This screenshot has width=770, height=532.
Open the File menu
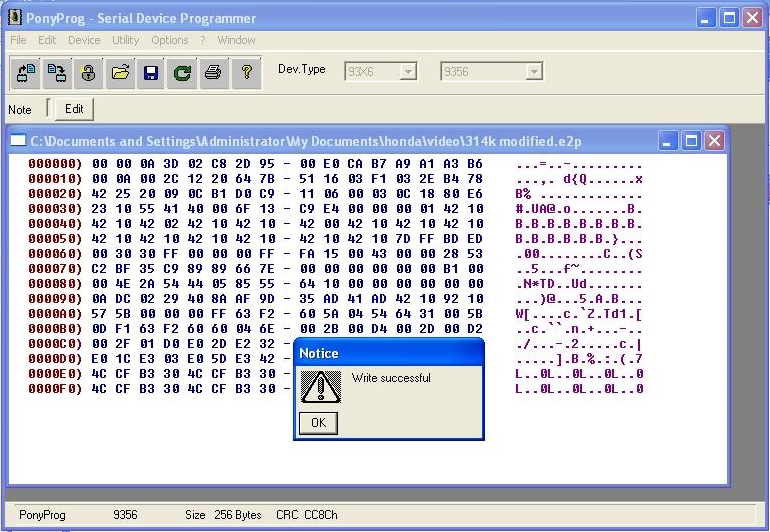tap(18, 40)
